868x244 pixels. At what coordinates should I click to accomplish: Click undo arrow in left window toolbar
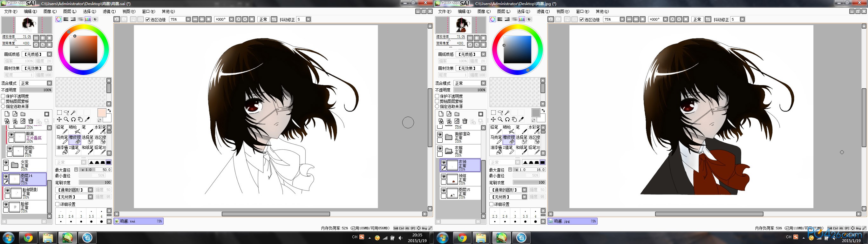(117, 19)
